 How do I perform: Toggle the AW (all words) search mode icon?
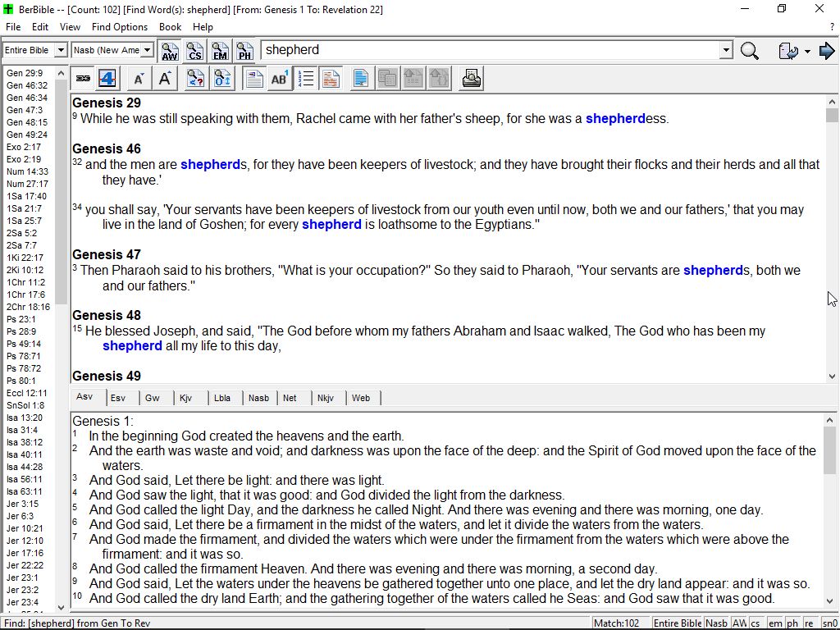[x=170, y=50]
